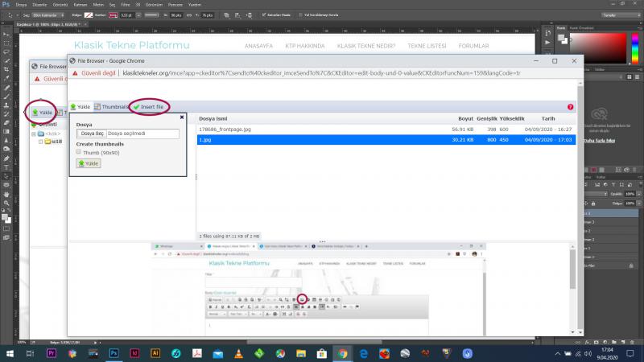Create a new group with folder icon
The height and width of the screenshot is (362, 644).
click(614, 342)
